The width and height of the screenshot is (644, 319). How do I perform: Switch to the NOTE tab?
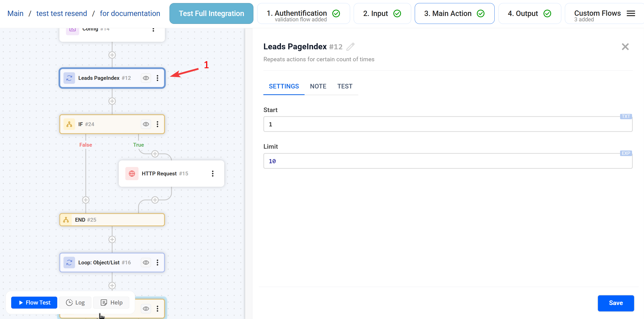pyautogui.click(x=318, y=86)
